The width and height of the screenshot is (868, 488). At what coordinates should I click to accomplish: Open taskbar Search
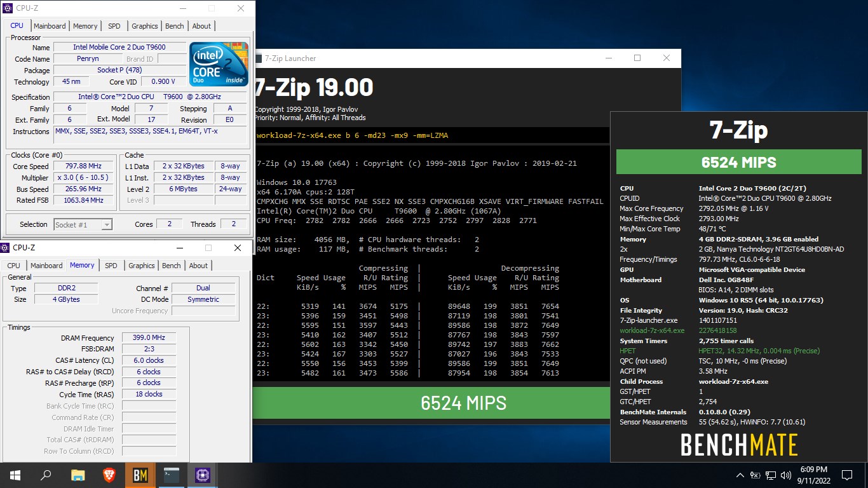46,475
